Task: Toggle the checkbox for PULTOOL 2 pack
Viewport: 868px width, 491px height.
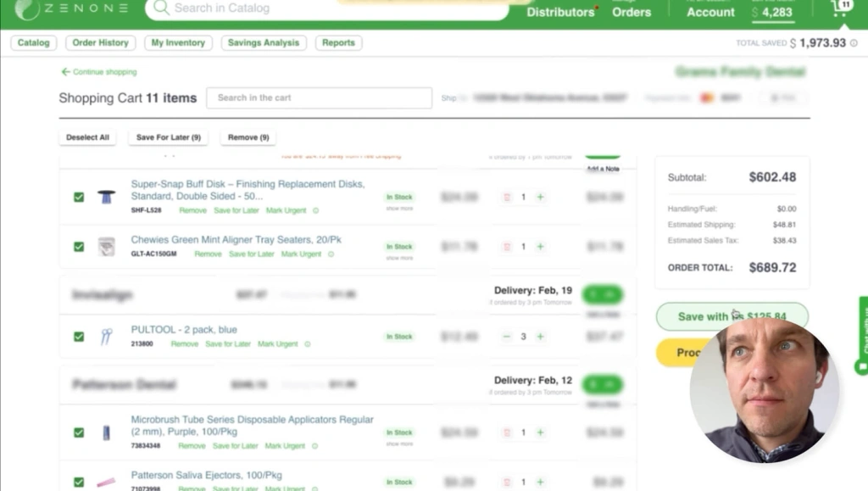Action: coord(79,337)
